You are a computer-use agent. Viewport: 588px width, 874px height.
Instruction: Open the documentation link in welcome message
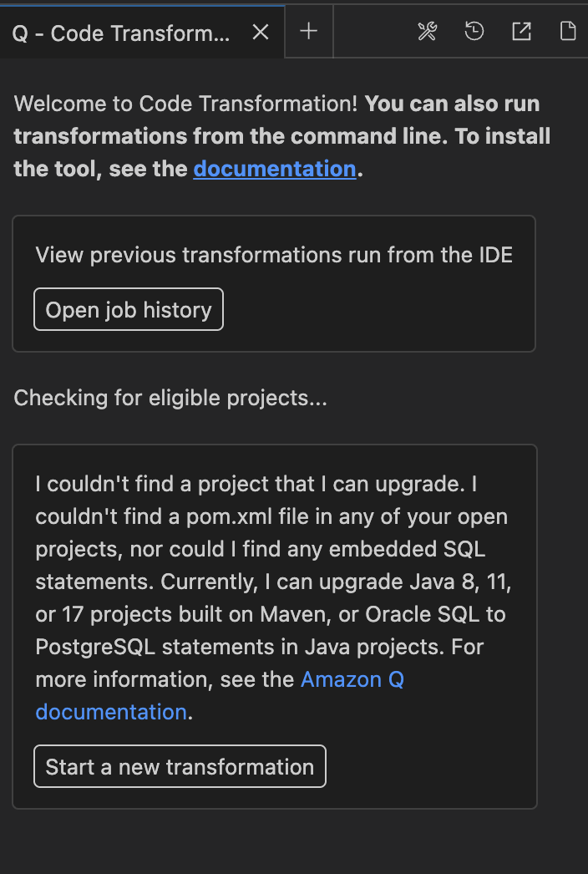click(x=275, y=169)
